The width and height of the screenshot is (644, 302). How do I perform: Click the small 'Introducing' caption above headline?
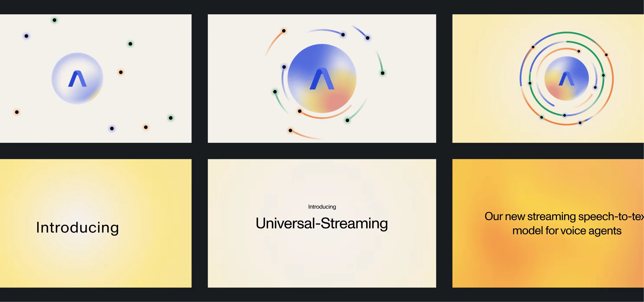pyautogui.click(x=322, y=207)
